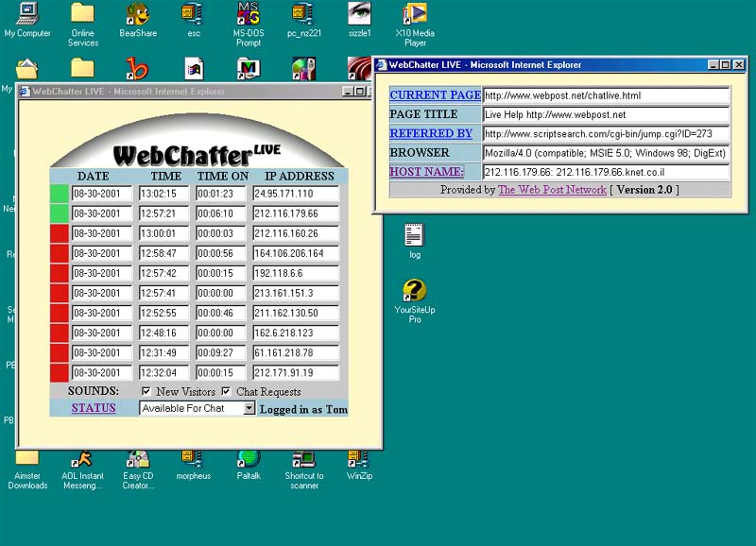Toggle the New Visitors sound checkbox
756x546 pixels.
tap(146, 391)
